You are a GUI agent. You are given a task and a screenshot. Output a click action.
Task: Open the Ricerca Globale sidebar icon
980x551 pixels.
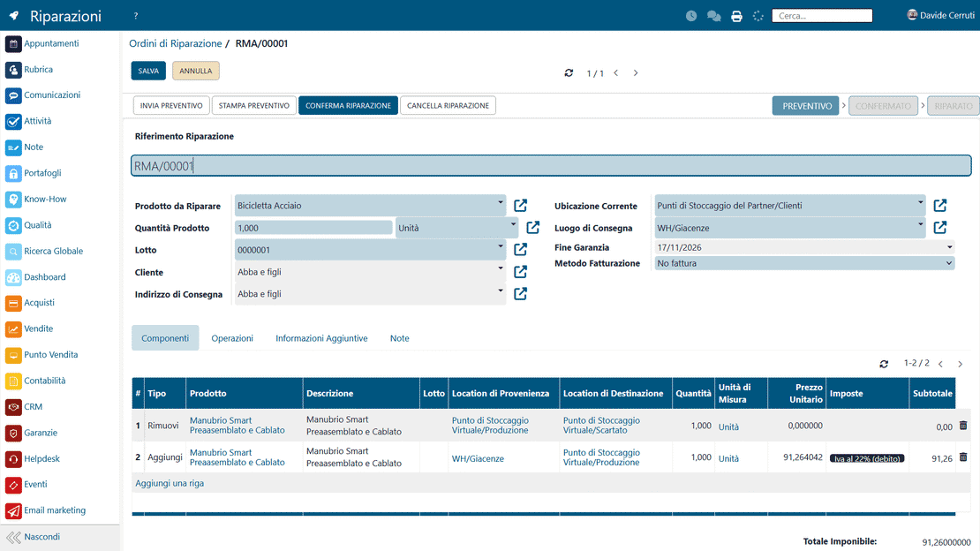(x=13, y=252)
